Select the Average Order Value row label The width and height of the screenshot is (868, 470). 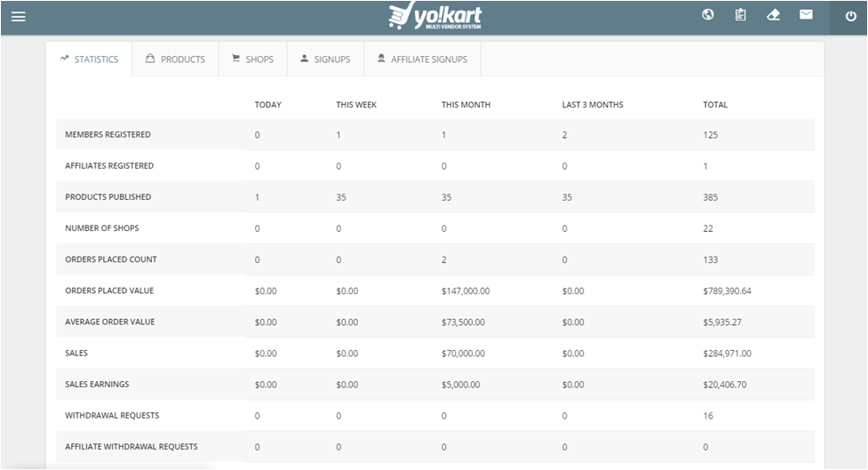pyautogui.click(x=109, y=322)
